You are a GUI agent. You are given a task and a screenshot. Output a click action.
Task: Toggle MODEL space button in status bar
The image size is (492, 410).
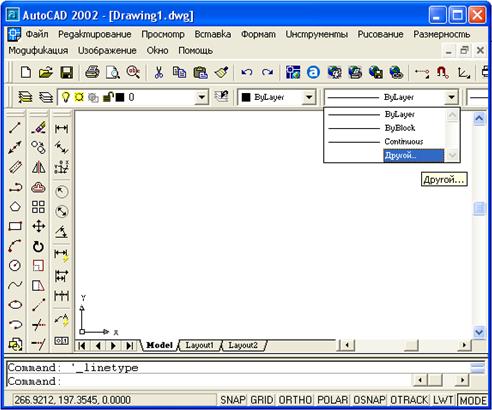[x=473, y=400]
